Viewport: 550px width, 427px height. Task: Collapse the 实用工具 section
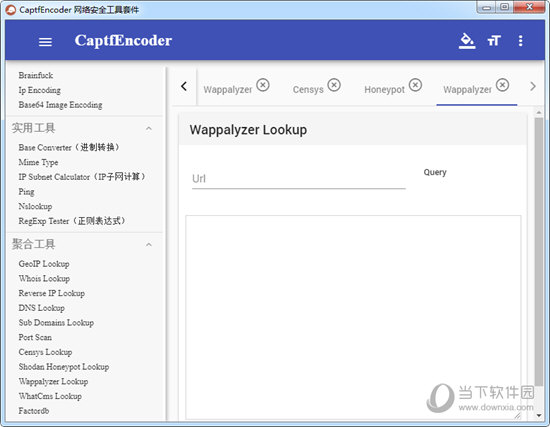(149, 128)
